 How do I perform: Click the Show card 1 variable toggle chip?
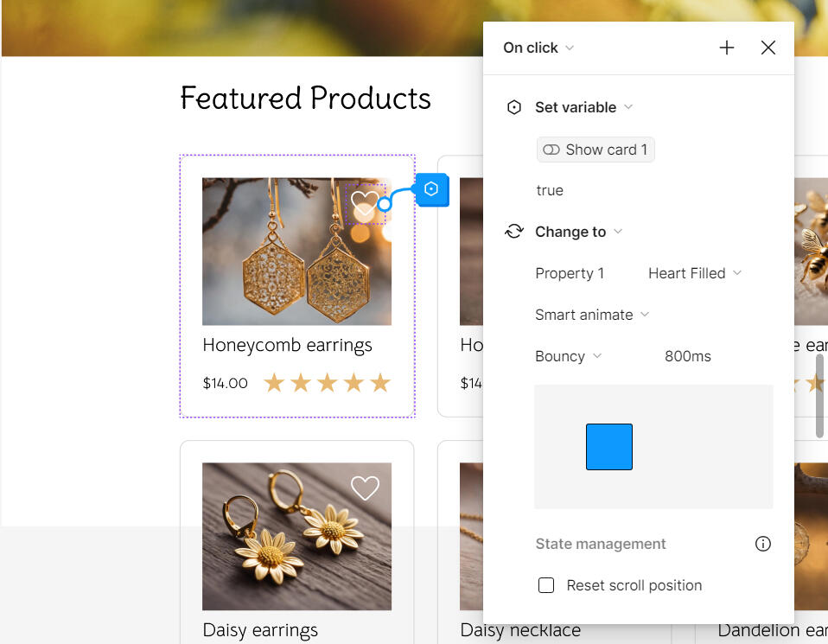click(x=595, y=149)
